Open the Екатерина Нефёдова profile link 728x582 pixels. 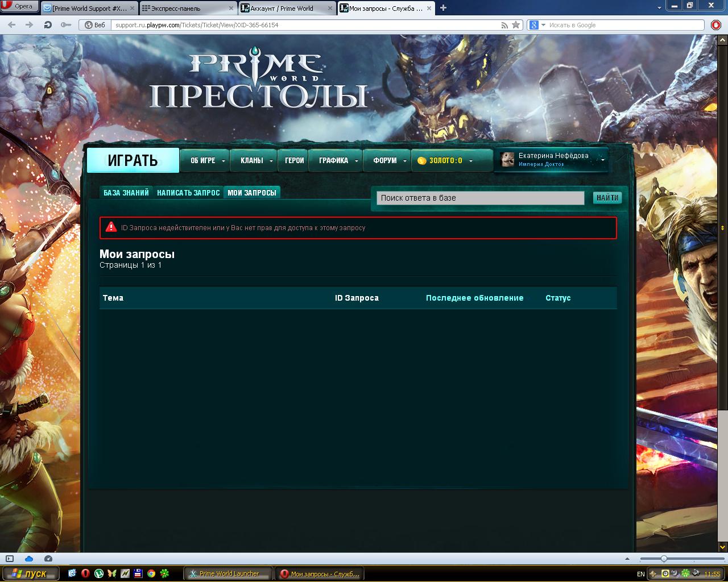553,156
